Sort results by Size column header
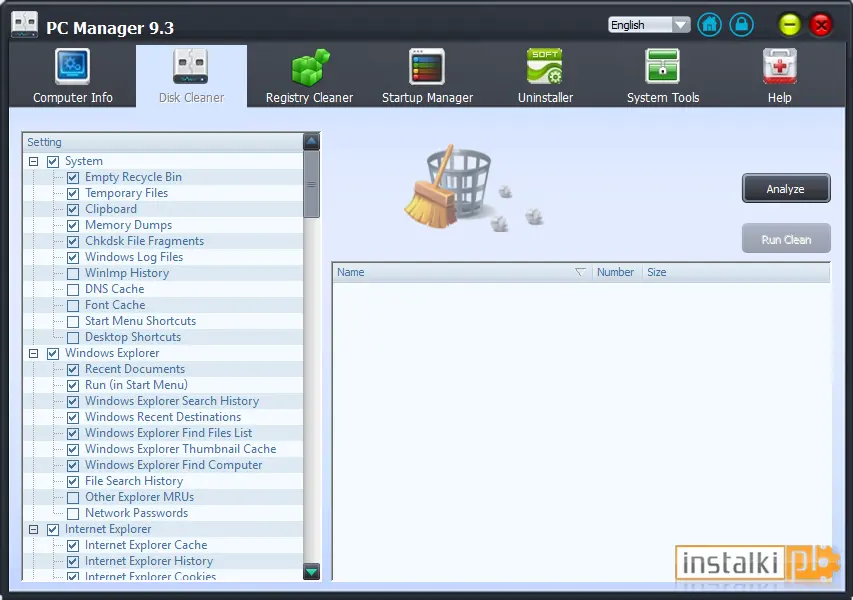853x600 pixels. tap(736, 272)
